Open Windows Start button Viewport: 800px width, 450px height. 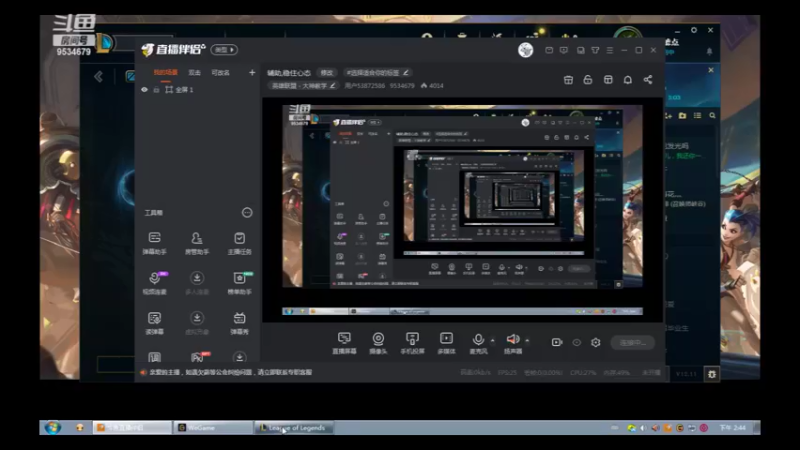[x=53, y=428]
